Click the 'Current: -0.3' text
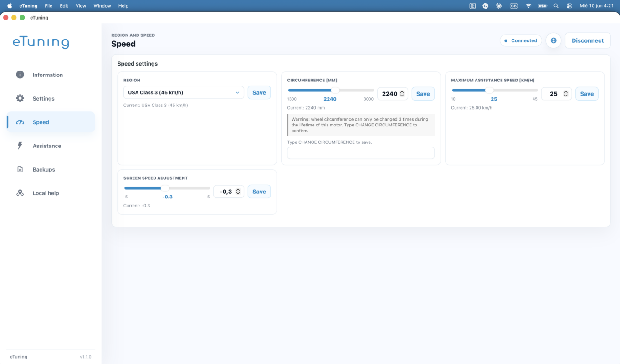 click(x=137, y=206)
